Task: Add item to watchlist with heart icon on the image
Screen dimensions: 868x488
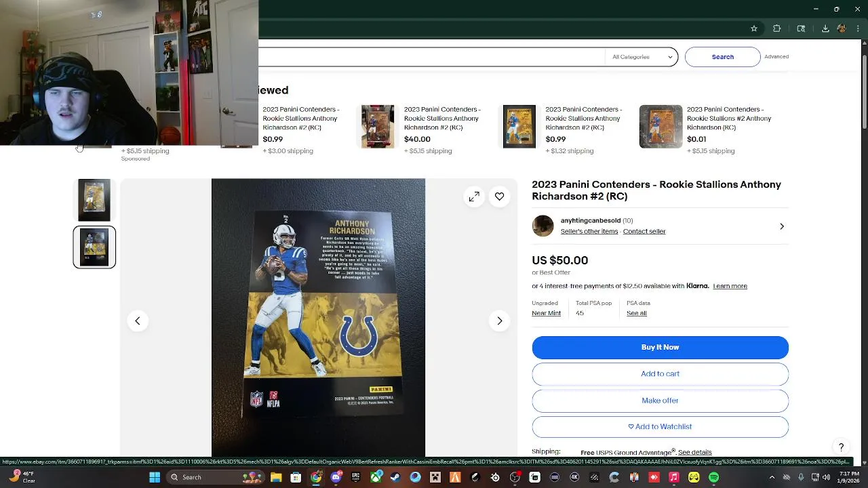Action: (x=499, y=197)
